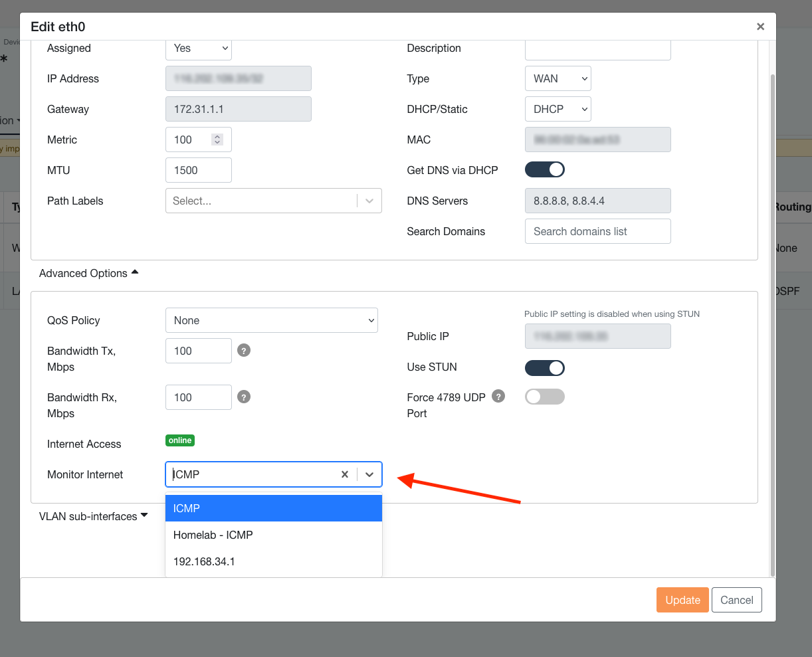The height and width of the screenshot is (657, 812).
Task: Close the Edit eth0 dialog
Action: coord(760,27)
